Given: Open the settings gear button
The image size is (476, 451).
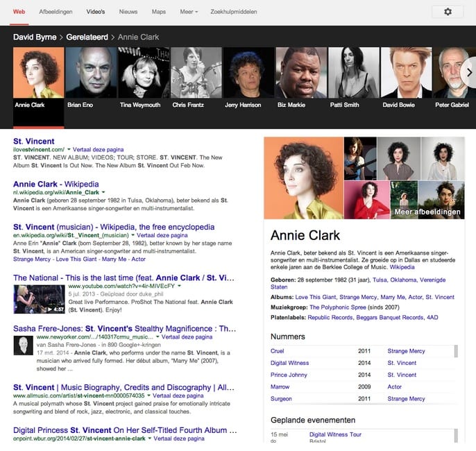Looking at the screenshot, I should (x=448, y=12).
